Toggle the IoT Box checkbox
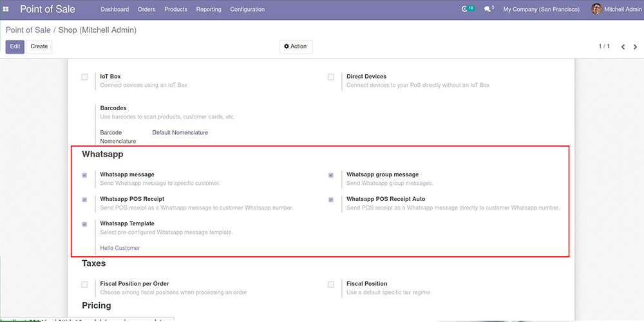 point(84,77)
